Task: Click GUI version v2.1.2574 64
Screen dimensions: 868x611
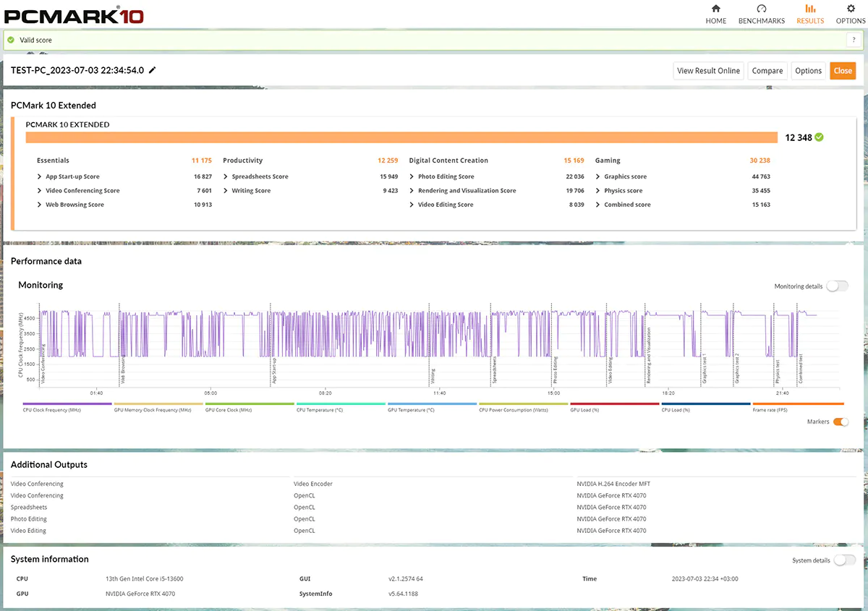Action: pyautogui.click(x=406, y=578)
